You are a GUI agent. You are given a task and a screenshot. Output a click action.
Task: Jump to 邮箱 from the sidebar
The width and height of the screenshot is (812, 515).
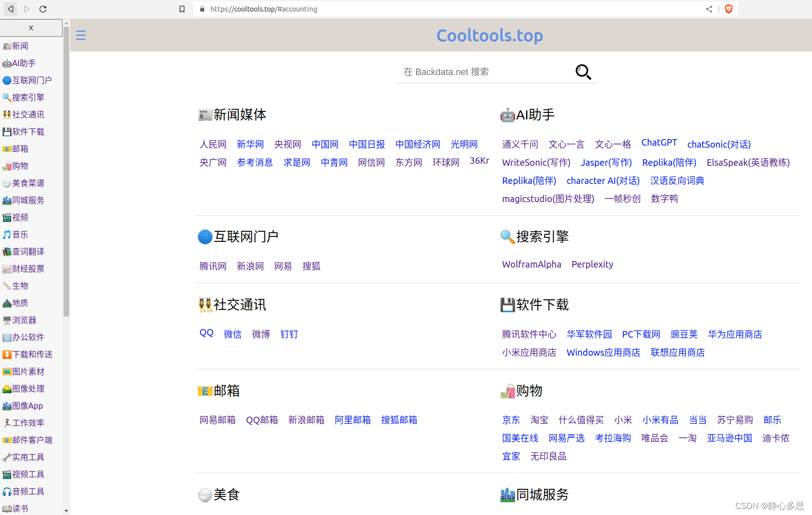pos(16,149)
